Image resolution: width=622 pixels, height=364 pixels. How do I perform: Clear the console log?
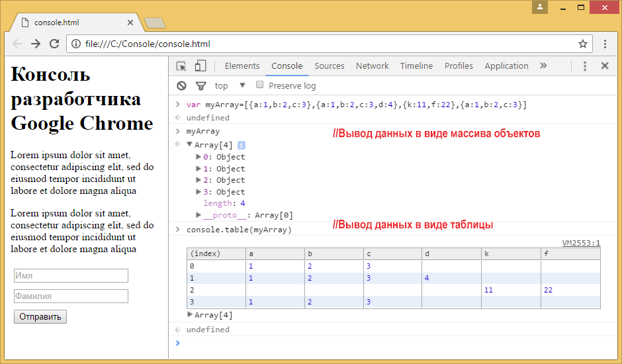[x=181, y=86]
